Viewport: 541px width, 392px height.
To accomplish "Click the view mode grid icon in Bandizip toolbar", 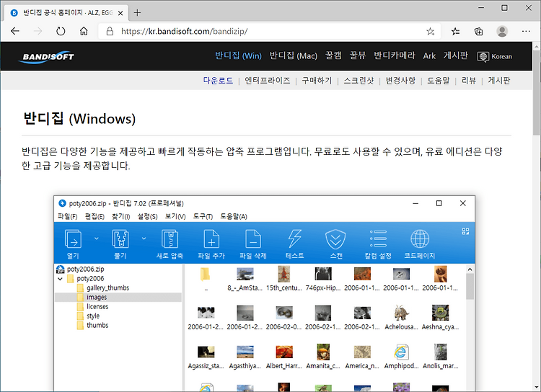I will 465,231.
